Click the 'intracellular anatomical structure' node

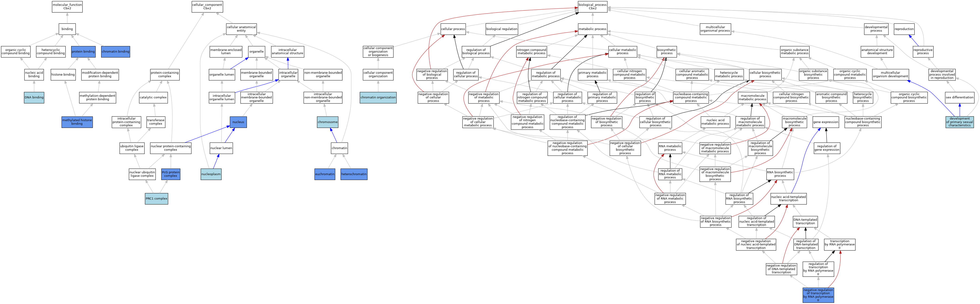[288, 52]
